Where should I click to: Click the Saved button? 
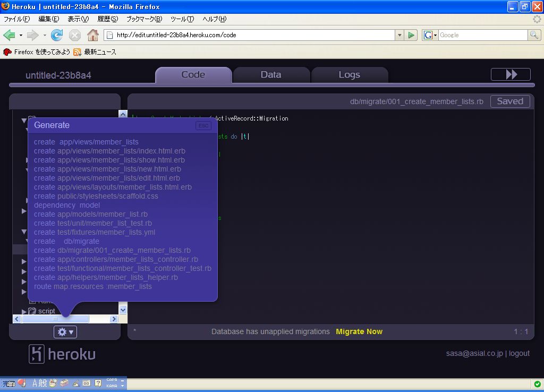click(x=510, y=101)
